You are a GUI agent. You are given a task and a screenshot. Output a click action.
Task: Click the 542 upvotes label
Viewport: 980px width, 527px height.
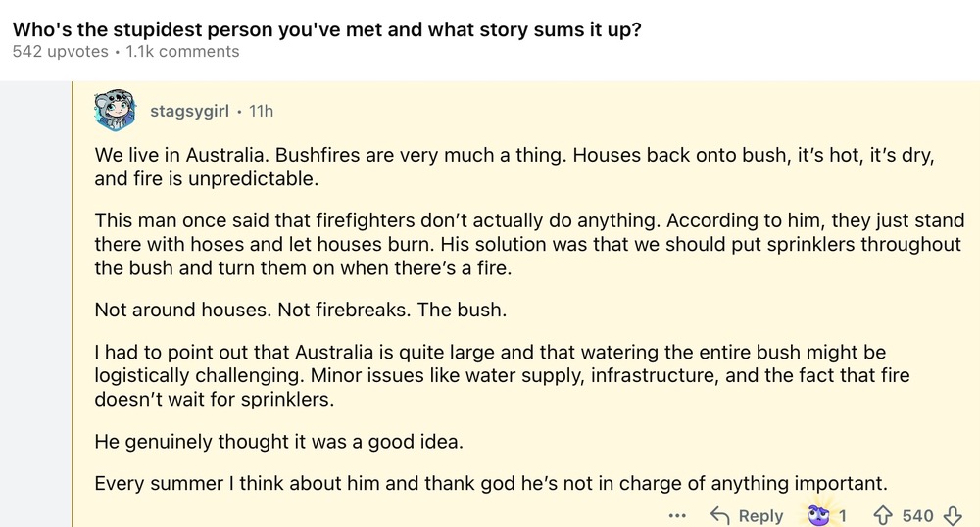click(60, 52)
